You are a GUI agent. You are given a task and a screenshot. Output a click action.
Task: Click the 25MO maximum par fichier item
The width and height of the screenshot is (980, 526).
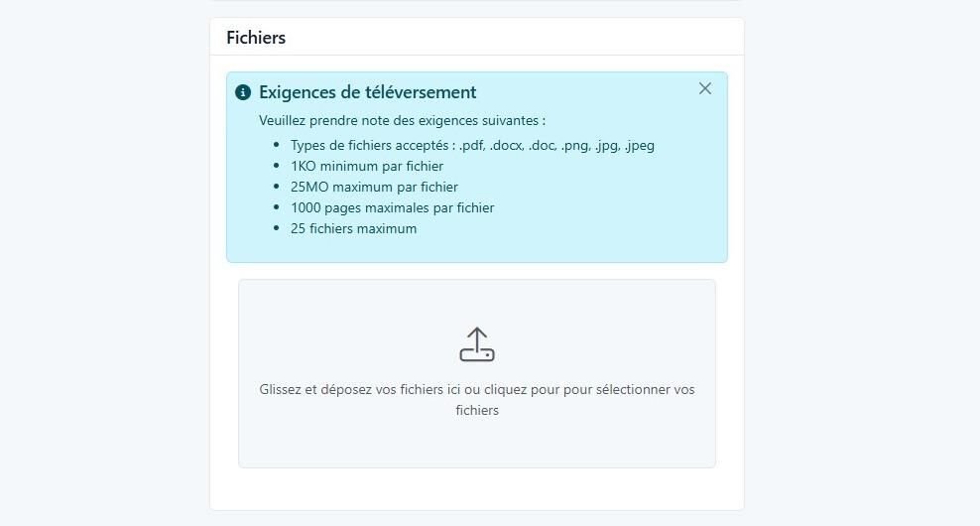click(374, 187)
